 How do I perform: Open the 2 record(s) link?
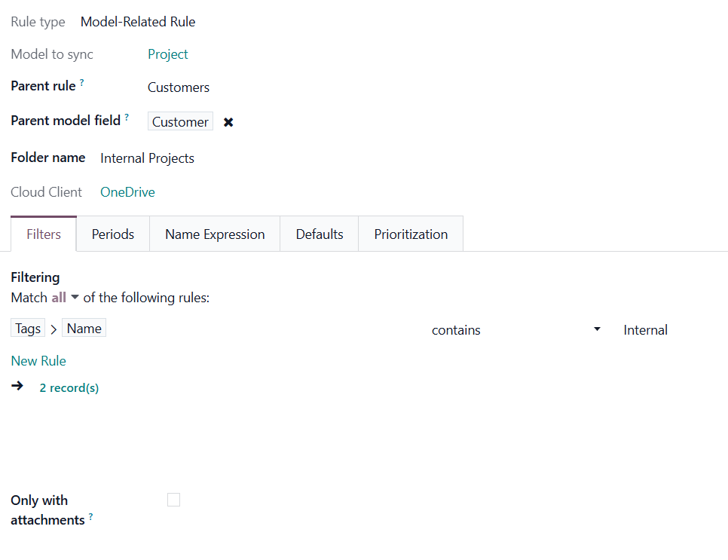point(69,388)
